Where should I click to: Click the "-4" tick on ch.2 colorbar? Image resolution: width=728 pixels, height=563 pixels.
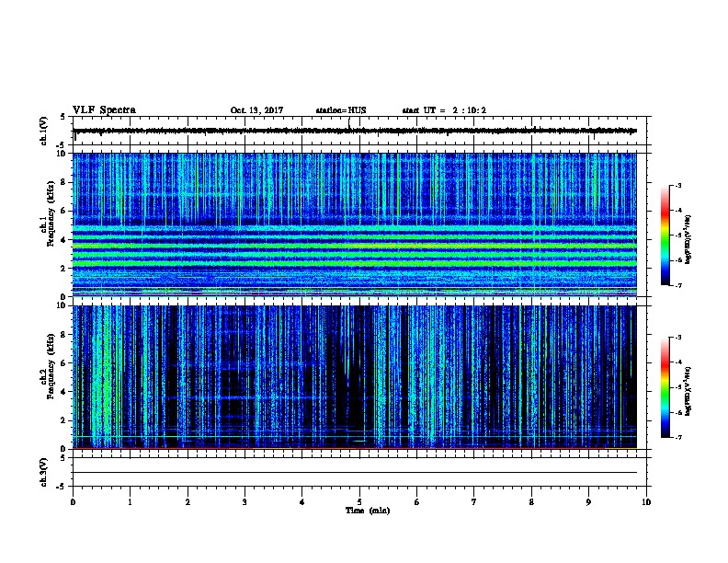(677, 362)
